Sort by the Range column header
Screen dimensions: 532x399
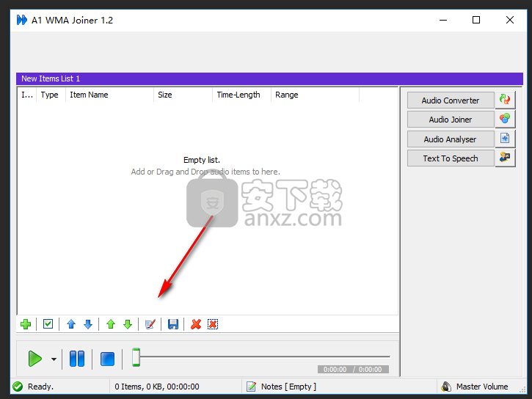(315, 95)
